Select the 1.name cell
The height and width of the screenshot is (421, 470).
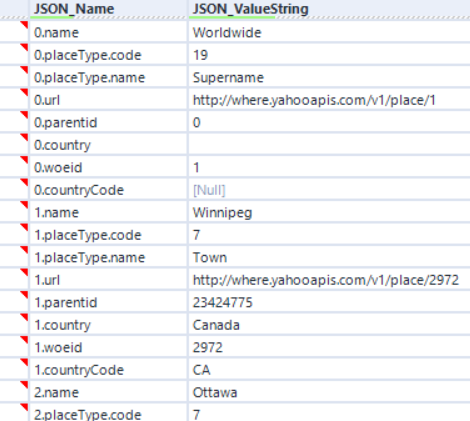pos(108,212)
